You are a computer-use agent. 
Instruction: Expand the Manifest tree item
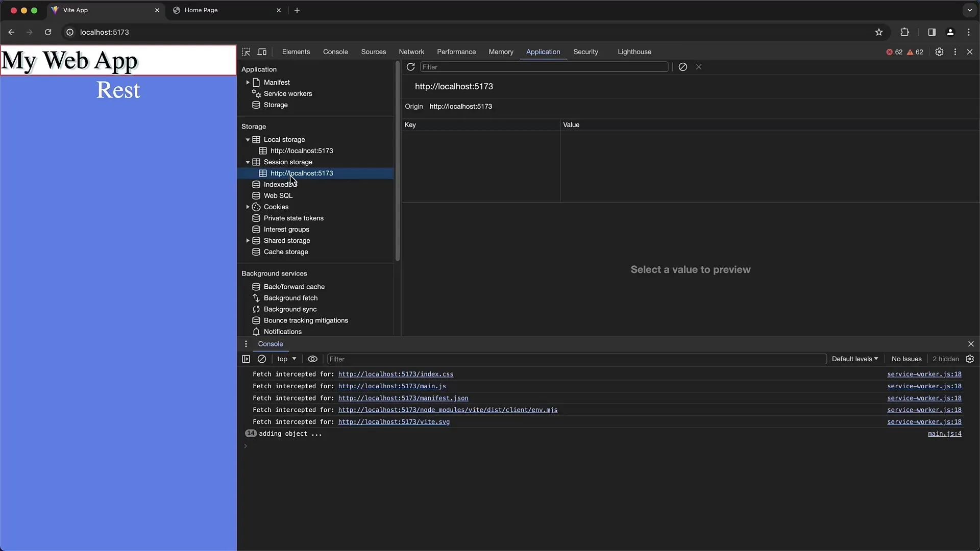[248, 83]
